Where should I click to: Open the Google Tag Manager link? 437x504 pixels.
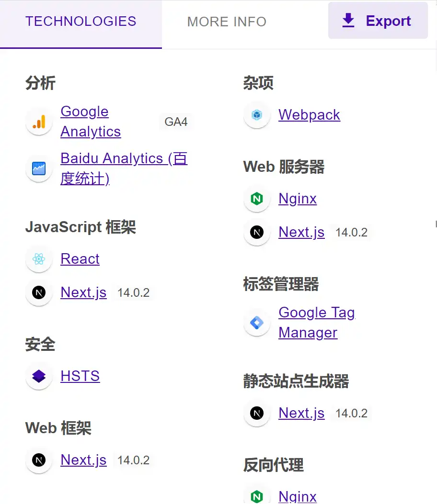click(x=317, y=323)
